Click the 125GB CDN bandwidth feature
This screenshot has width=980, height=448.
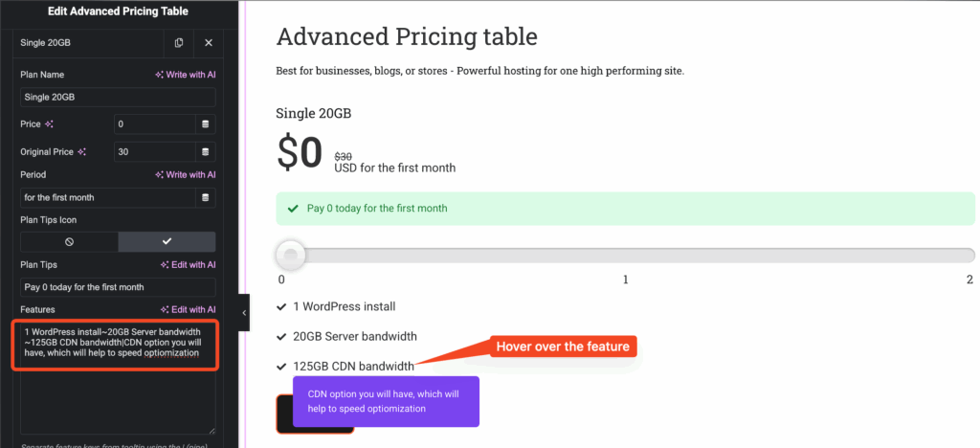(353, 367)
